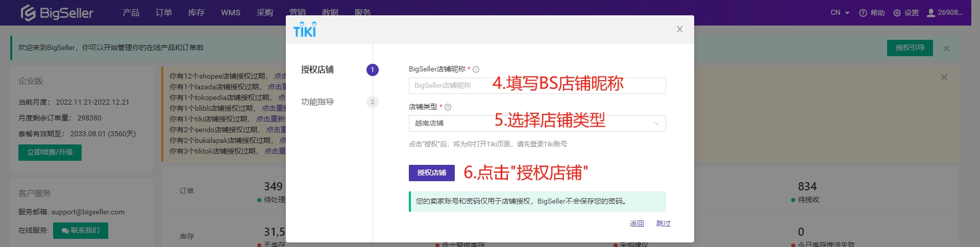The width and height of the screenshot is (980, 247).
Task: Click the blibli店铺授权过期 notice line
Action: [228, 108]
